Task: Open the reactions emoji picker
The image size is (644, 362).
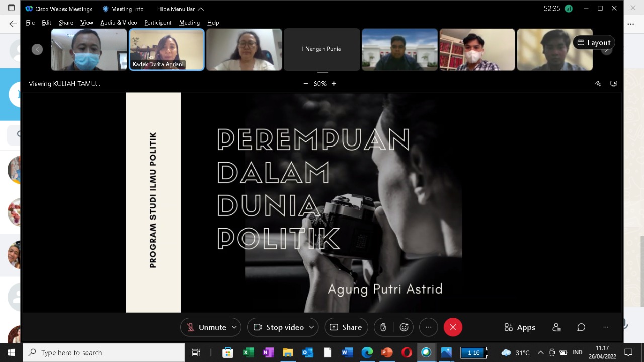Action: coord(404,327)
